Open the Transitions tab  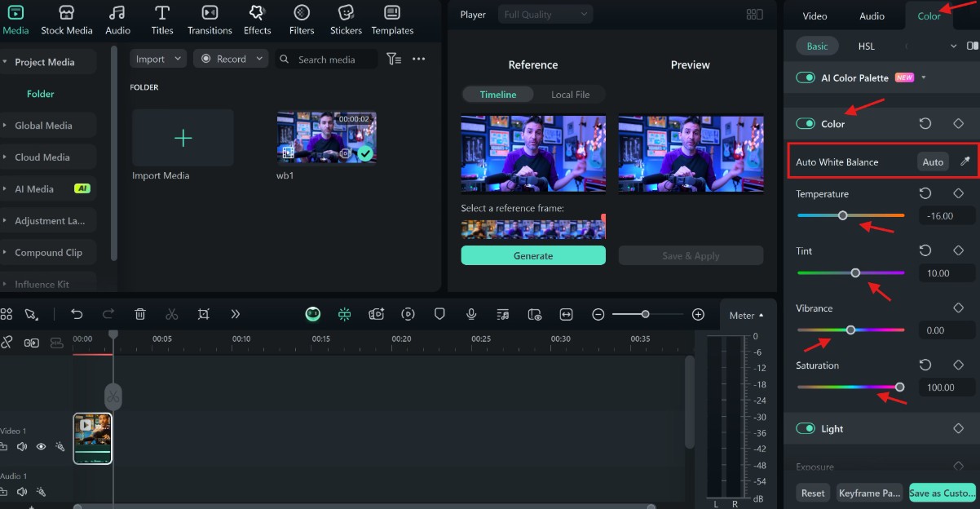pyautogui.click(x=210, y=20)
